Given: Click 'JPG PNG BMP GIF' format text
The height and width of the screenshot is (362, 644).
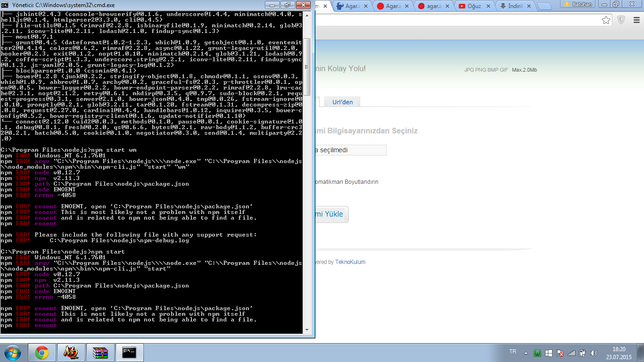Looking at the screenshot, I should 486,70.
